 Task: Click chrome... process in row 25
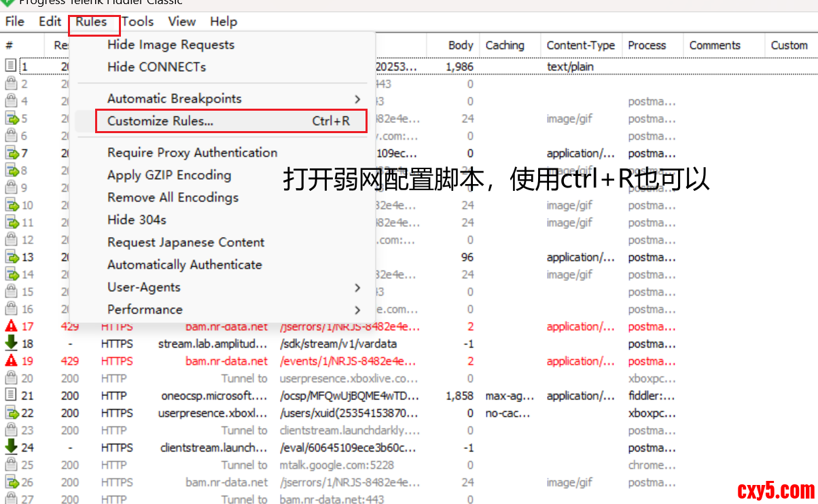[652, 465]
